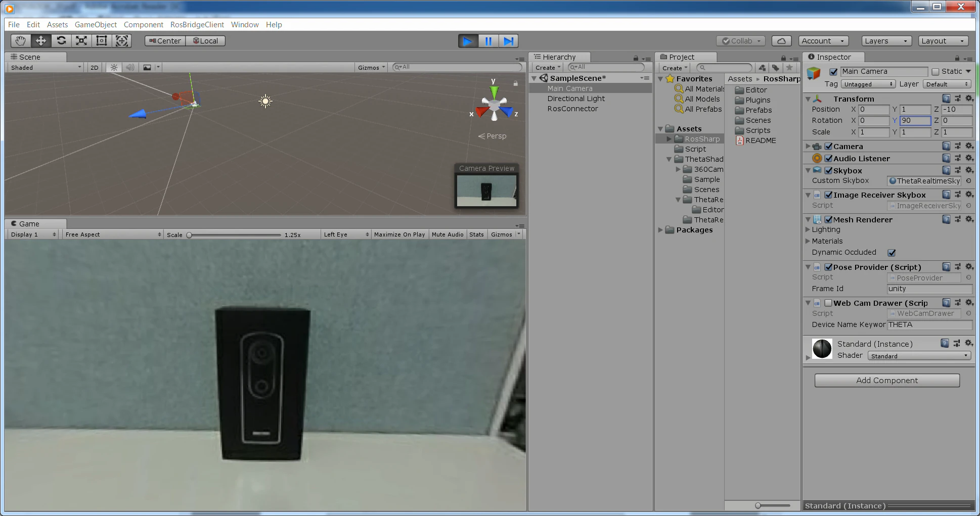Select the Scale tool
Screen dimensions: 980x516
[81, 41]
